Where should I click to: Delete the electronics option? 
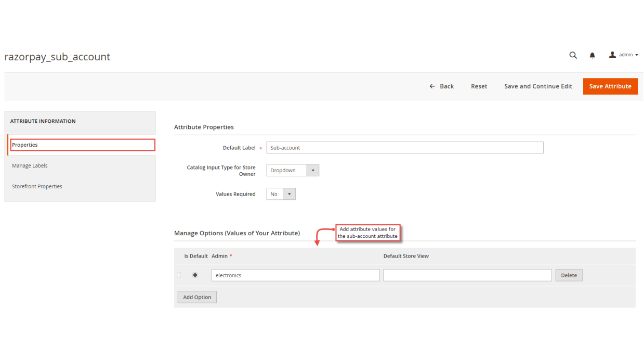(x=569, y=275)
